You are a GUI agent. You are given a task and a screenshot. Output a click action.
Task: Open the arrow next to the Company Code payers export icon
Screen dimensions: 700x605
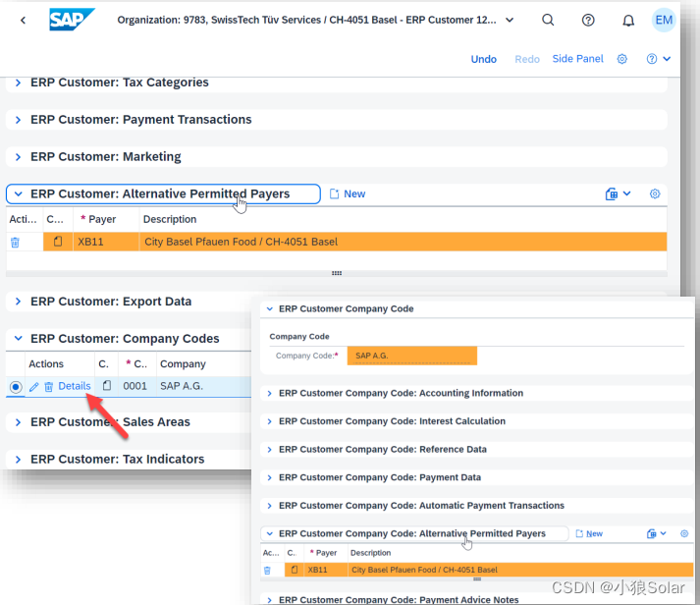664,533
